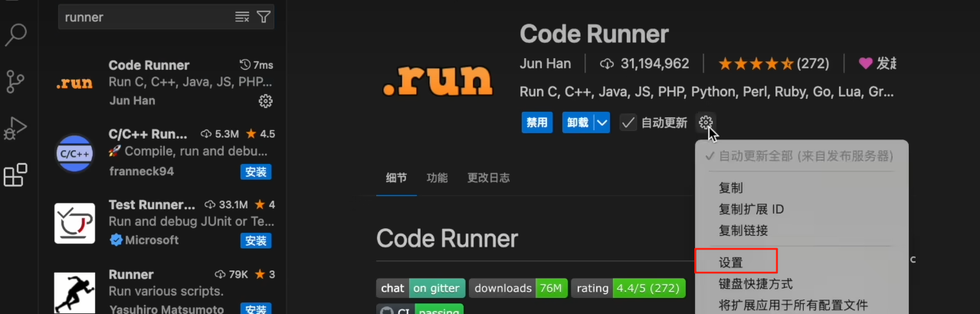Click manage gear on Code Runner list item

pos(265,101)
